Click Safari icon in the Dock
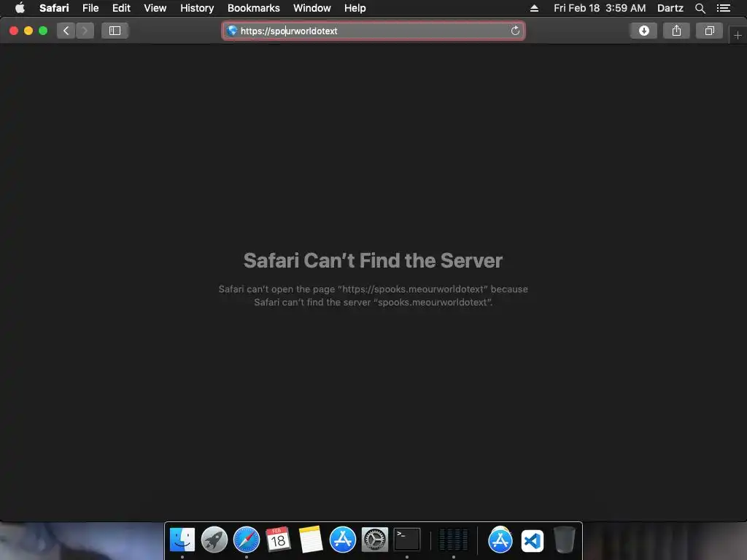Image resolution: width=747 pixels, height=560 pixels. pos(247,540)
